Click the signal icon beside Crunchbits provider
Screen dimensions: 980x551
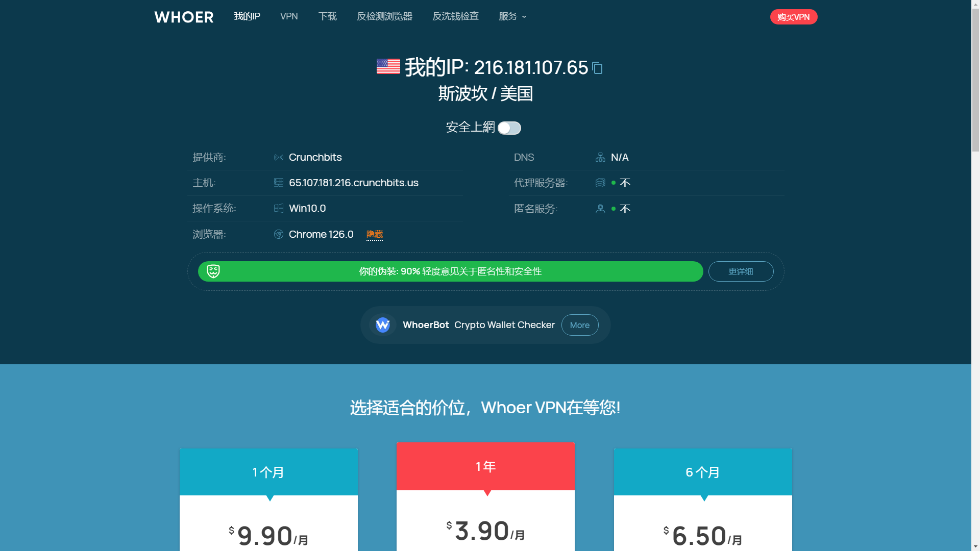279,157
